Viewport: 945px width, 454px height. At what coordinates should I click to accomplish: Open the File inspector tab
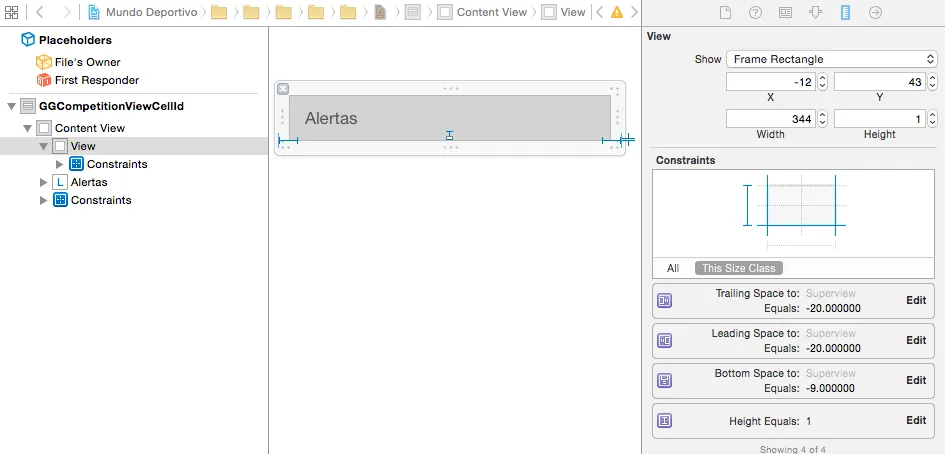[x=725, y=13]
